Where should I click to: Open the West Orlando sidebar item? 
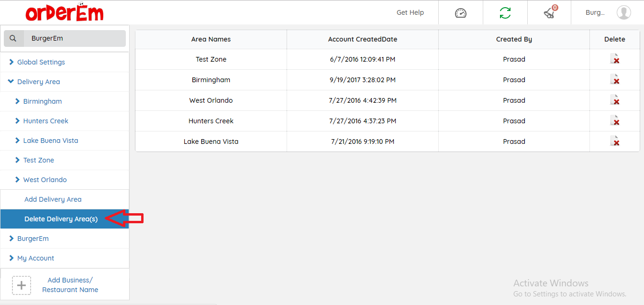[x=45, y=180]
